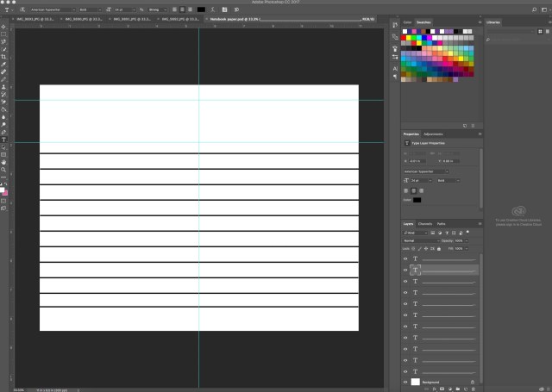Image resolution: width=552 pixels, height=392 pixels.
Task: Select the Background layer thumbnail
Action: 416,382
